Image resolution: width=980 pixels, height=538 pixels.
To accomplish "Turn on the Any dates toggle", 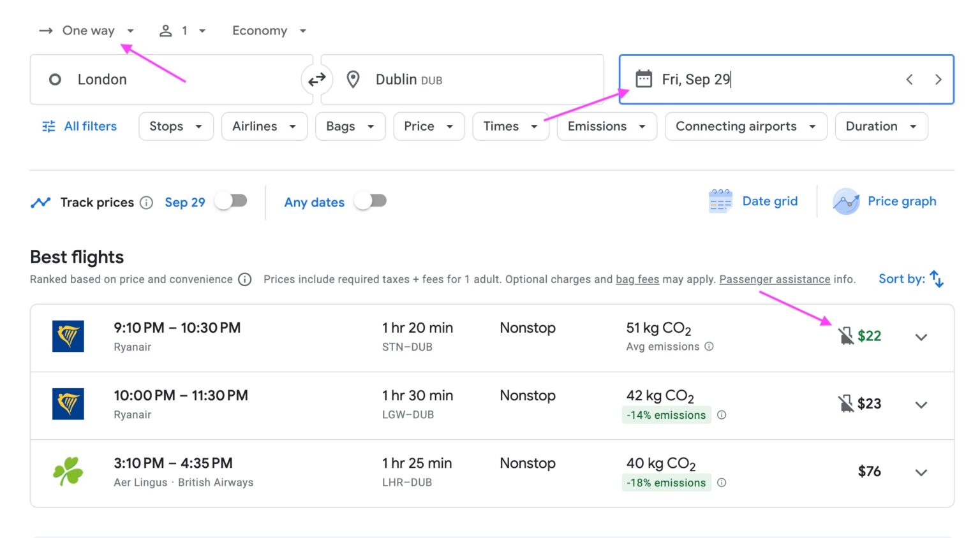I will (x=371, y=200).
